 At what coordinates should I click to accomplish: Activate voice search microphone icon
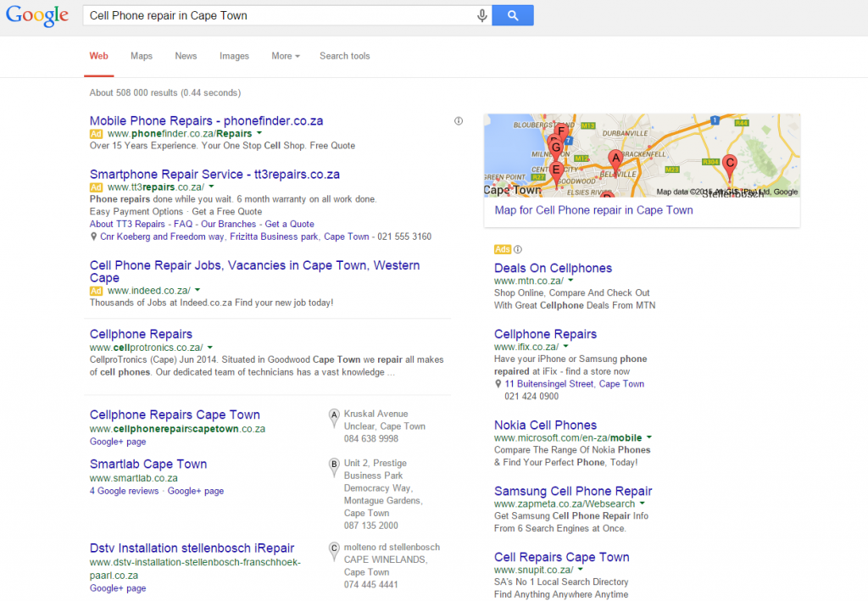coord(482,15)
